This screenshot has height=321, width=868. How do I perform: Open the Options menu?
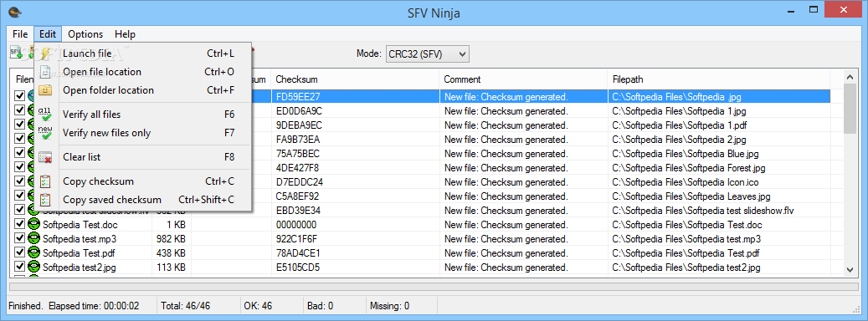point(85,33)
